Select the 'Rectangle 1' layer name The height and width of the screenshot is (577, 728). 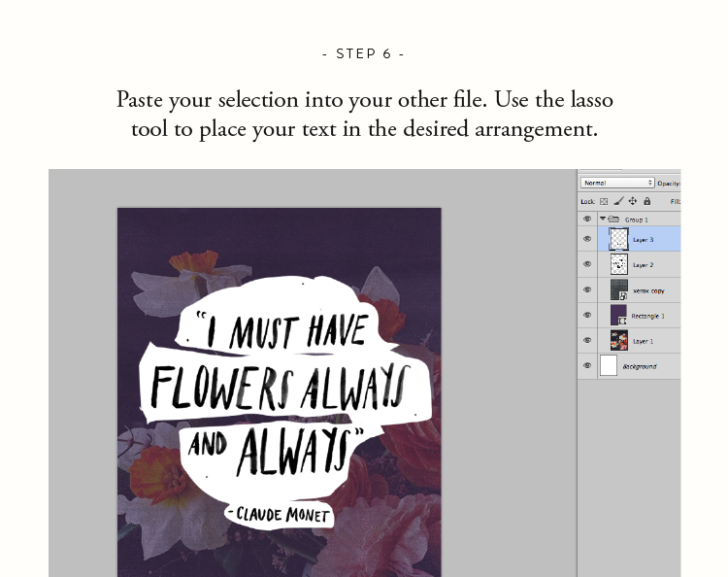pyautogui.click(x=647, y=316)
